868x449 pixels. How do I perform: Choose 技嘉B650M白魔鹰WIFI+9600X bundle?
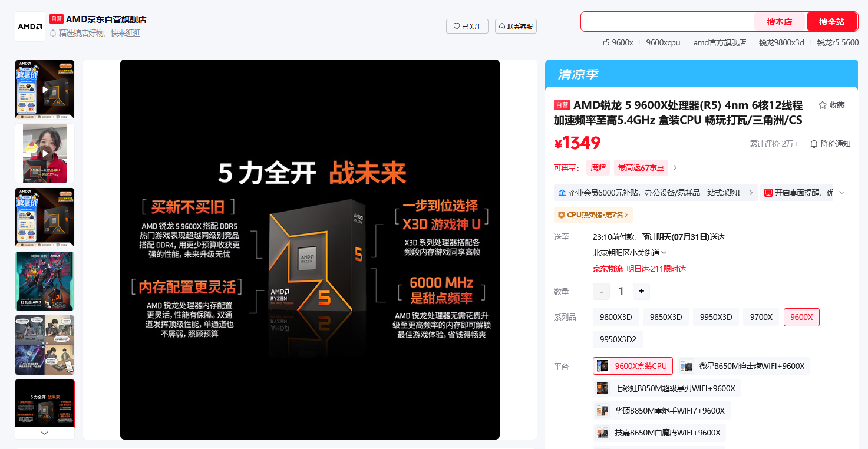659,433
